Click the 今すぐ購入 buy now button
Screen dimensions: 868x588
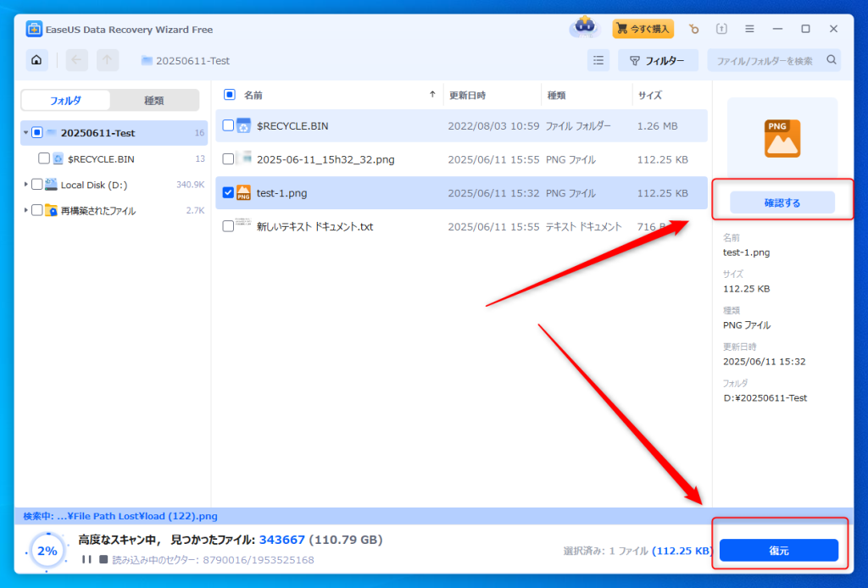point(643,29)
